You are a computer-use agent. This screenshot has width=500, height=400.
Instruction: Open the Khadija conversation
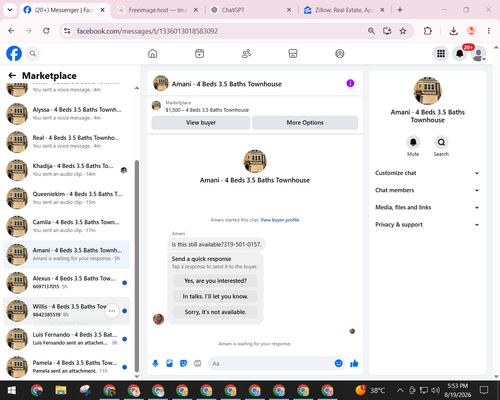click(x=67, y=170)
